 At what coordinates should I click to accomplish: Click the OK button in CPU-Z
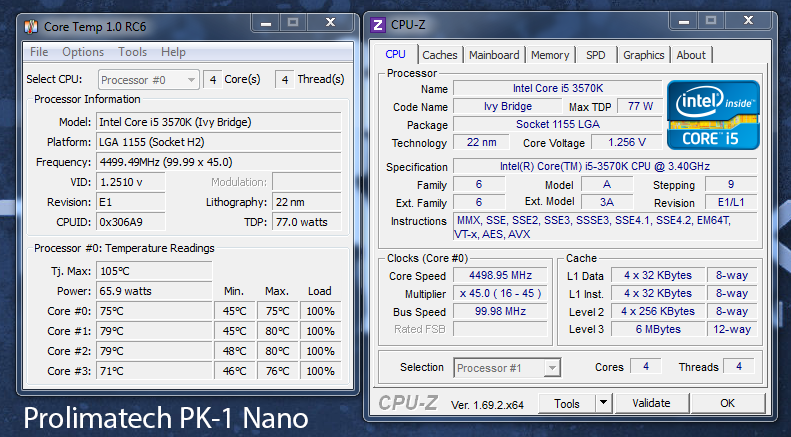tap(727, 403)
